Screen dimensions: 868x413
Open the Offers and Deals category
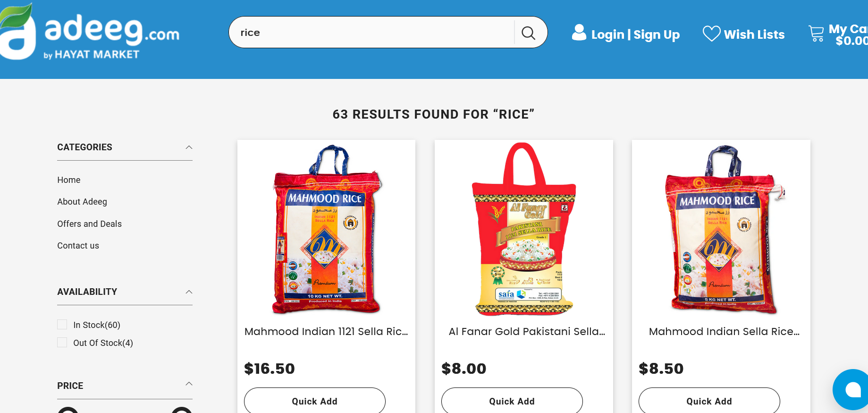coord(89,224)
